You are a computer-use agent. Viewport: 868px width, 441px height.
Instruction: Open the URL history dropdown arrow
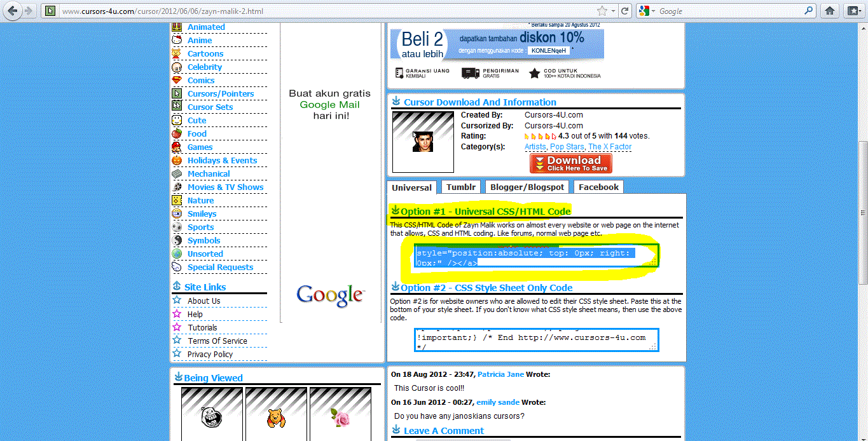[x=613, y=11]
